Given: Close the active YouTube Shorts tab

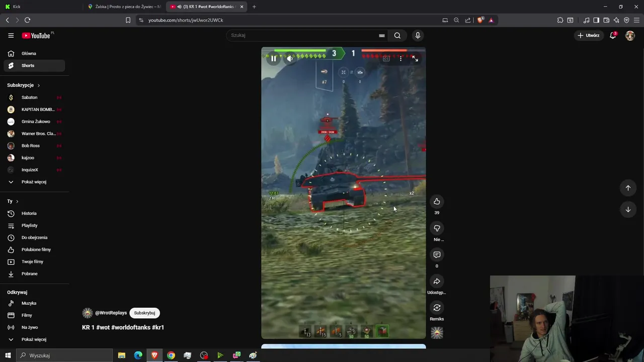Looking at the screenshot, I should tap(242, 7).
